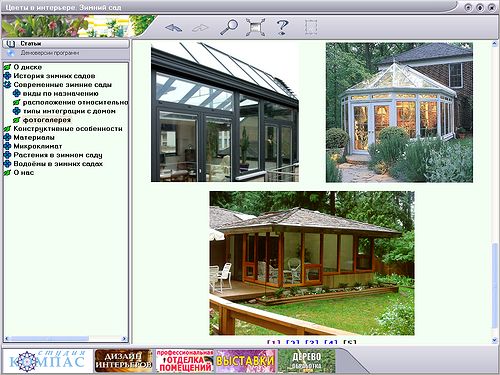
Task: Collapse the Современные зимние сады node
Action: click(7, 85)
